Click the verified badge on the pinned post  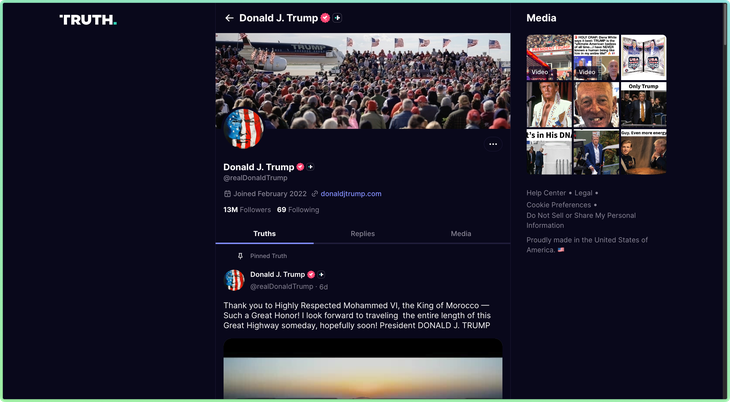(311, 274)
